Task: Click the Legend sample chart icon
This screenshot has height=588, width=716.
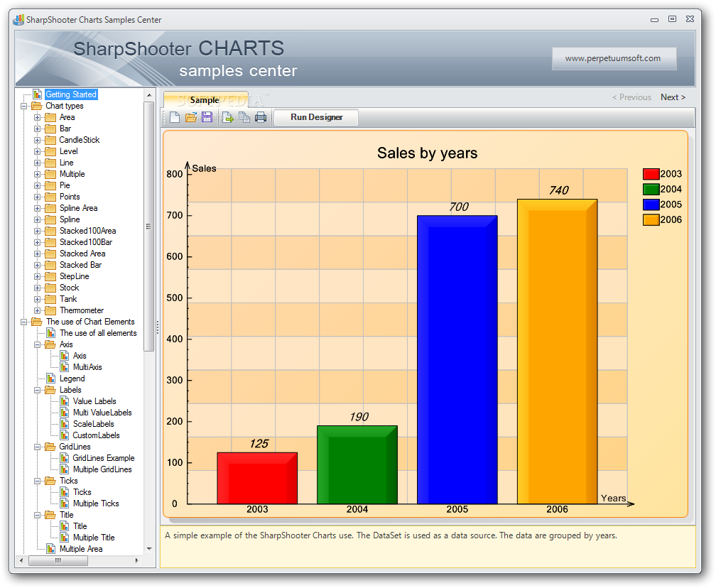Action: point(51,379)
